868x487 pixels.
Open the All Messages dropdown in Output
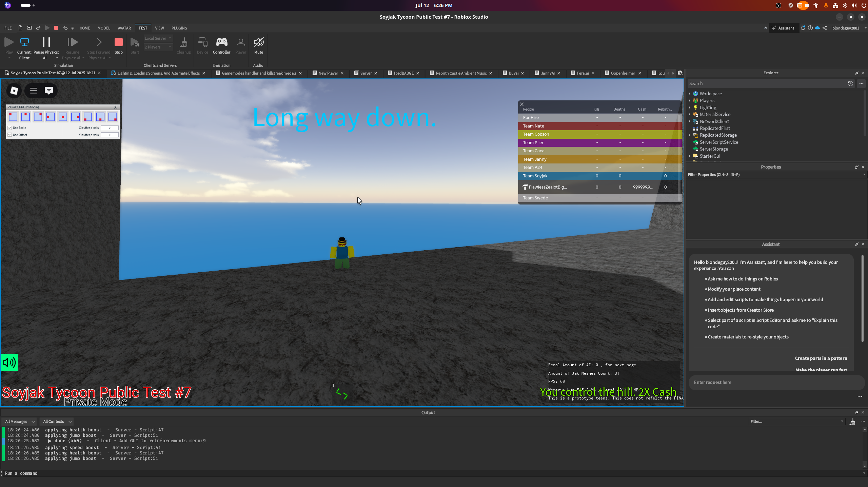coord(19,422)
